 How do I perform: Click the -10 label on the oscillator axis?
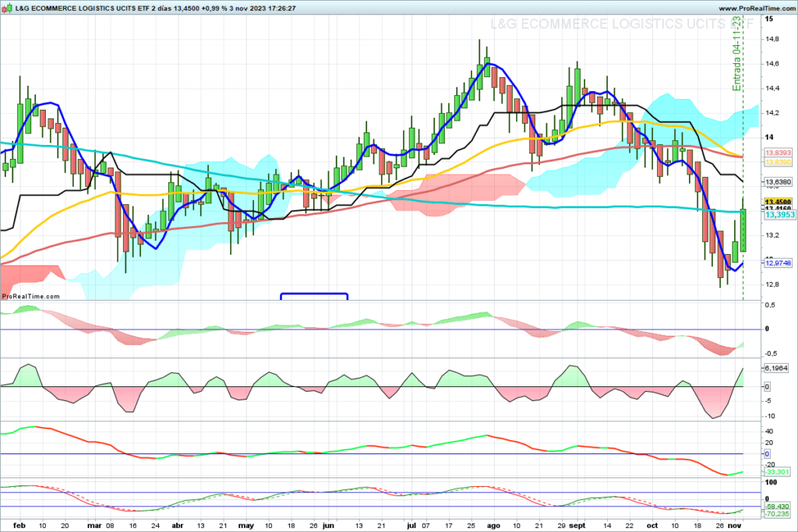click(x=770, y=415)
